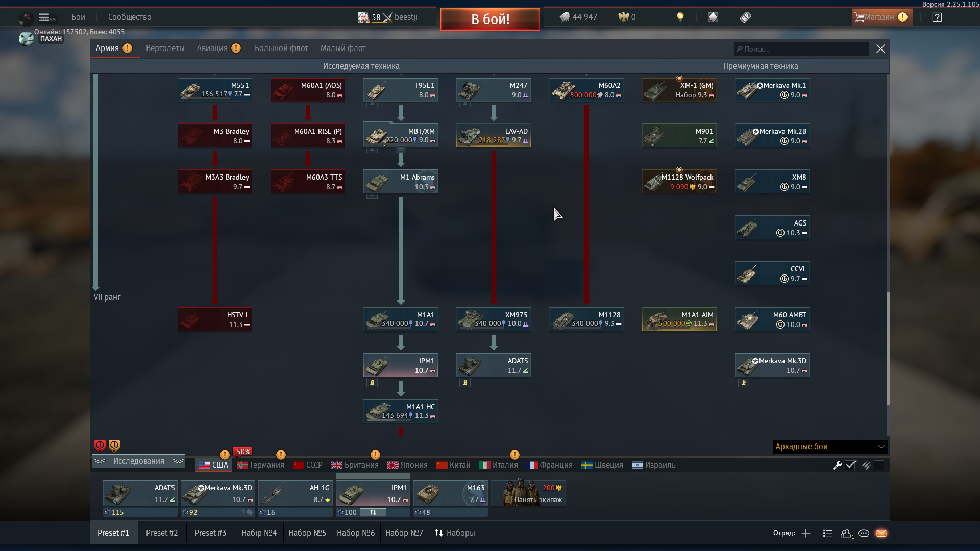The image size is (980, 551).
Task: Select the Израиль nation tab
Action: click(x=653, y=465)
